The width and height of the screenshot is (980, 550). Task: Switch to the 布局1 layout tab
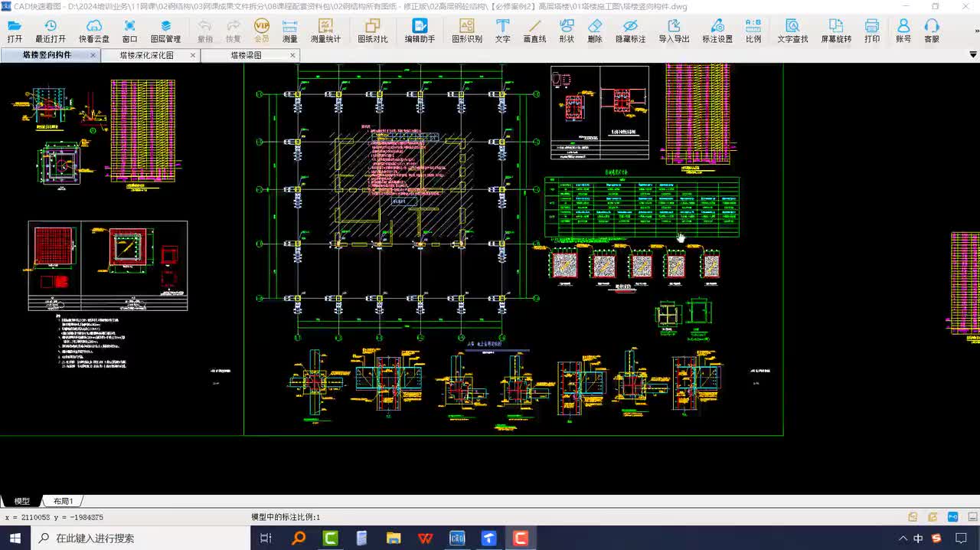point(63,501)
